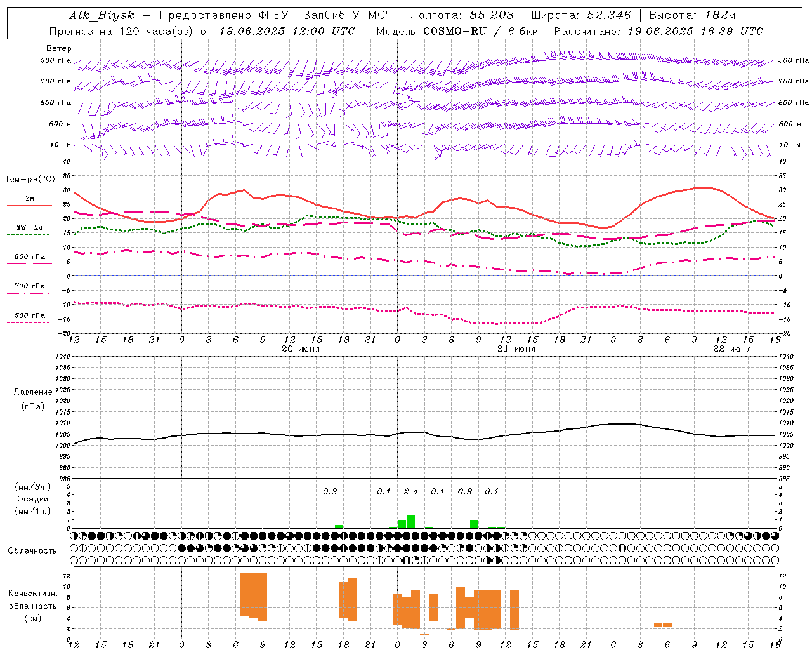812x650 pixels.
Task: Click the 'Td 2м' dew point legend label
Action: coord(30,227)
